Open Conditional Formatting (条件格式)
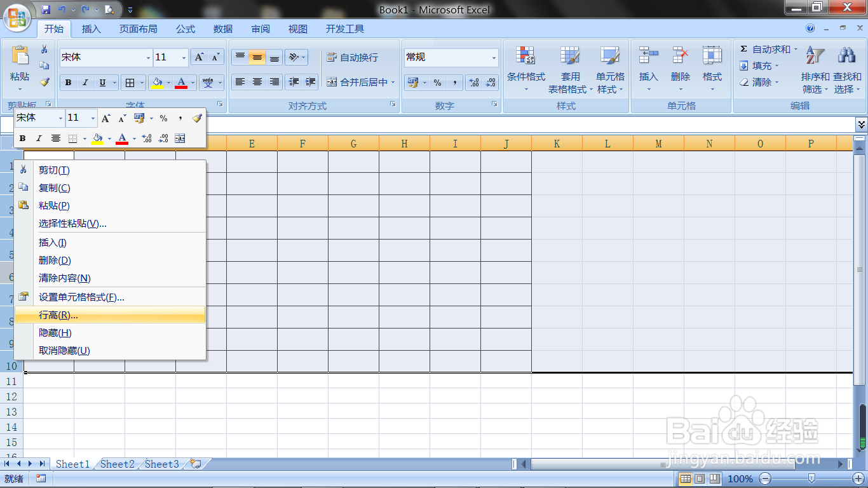This screenshot has height=488, width=868. pos(526,70)
